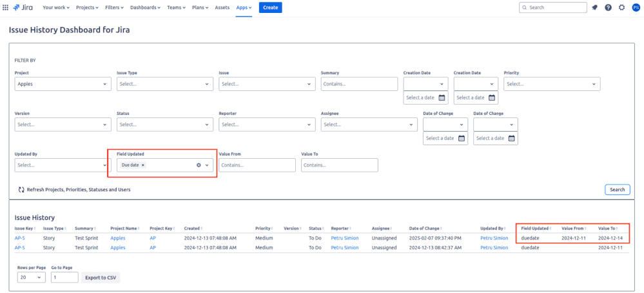Open AP project key link in second row
This screenshot has width=644, height=293.
[x=153, y=247]
